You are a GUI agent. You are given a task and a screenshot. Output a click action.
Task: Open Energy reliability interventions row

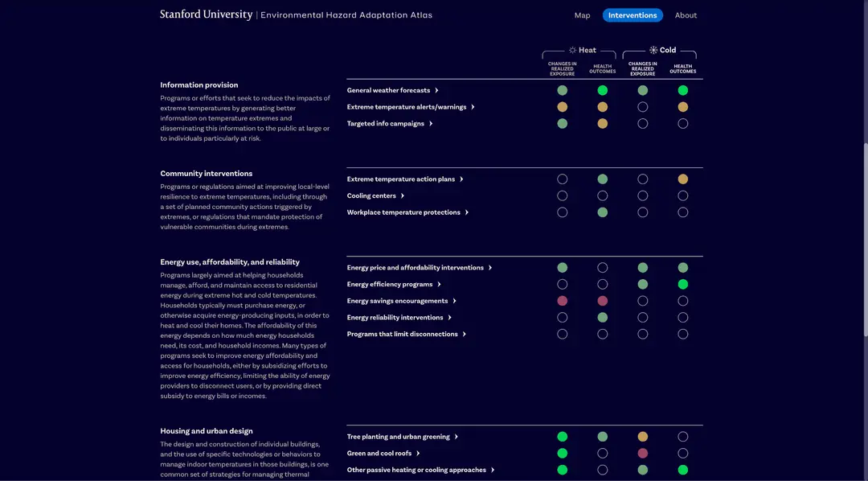[x=399, y=318]
